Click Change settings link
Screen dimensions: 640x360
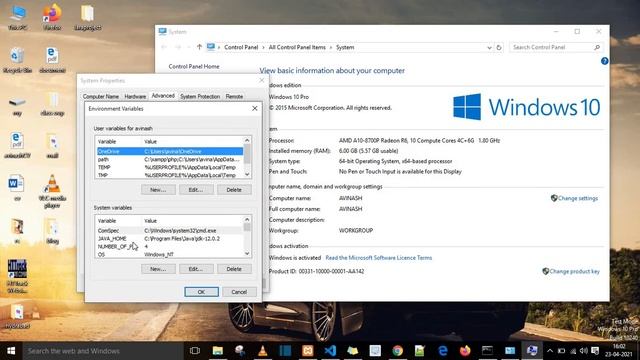tap(578, 198)
